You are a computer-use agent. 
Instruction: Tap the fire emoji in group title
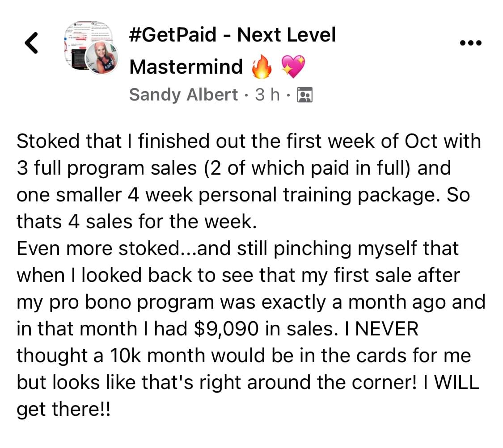[262, 67]
